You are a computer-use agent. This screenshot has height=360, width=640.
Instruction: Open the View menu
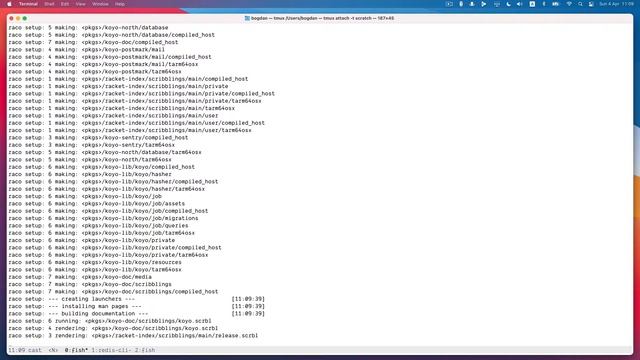[x=80, y=4]
